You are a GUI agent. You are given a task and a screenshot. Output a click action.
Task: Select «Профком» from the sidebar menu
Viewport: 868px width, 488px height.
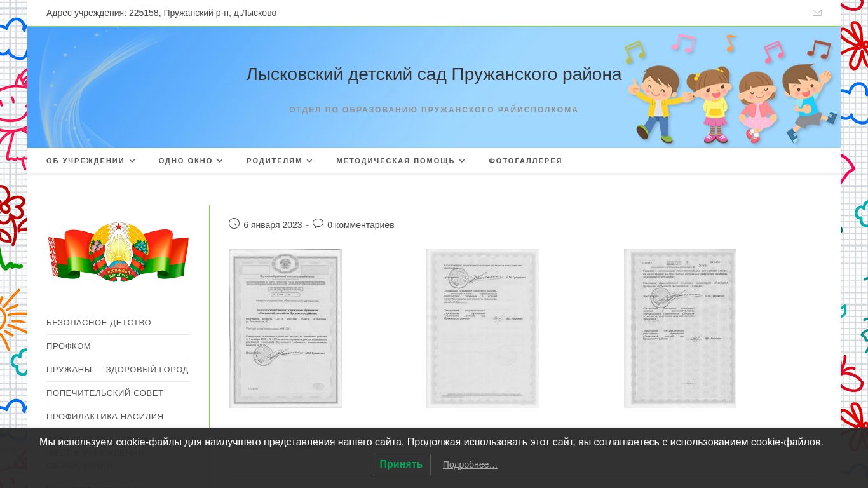(69, 346)
